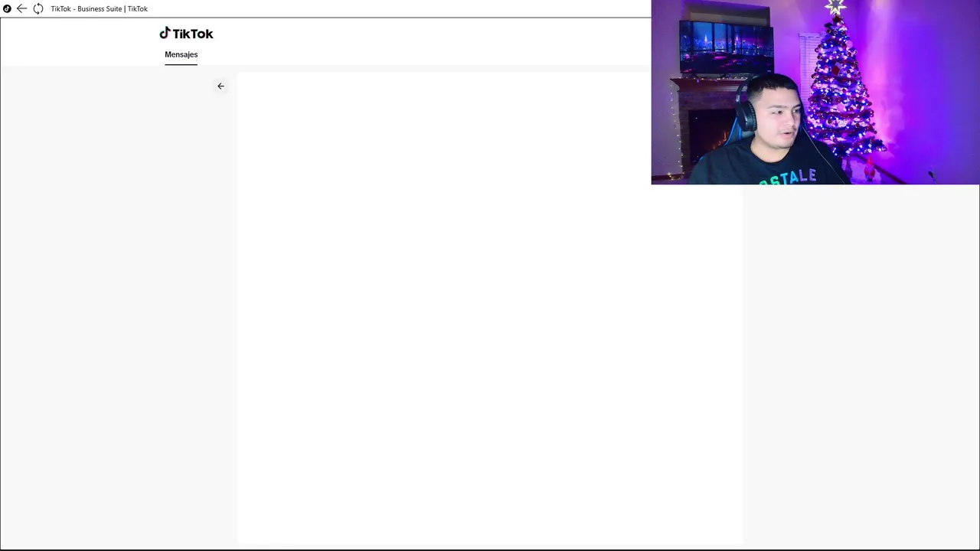Click the webcam video overlay
The width and height of the screenshot is (980, 551).
click(815, 93)
